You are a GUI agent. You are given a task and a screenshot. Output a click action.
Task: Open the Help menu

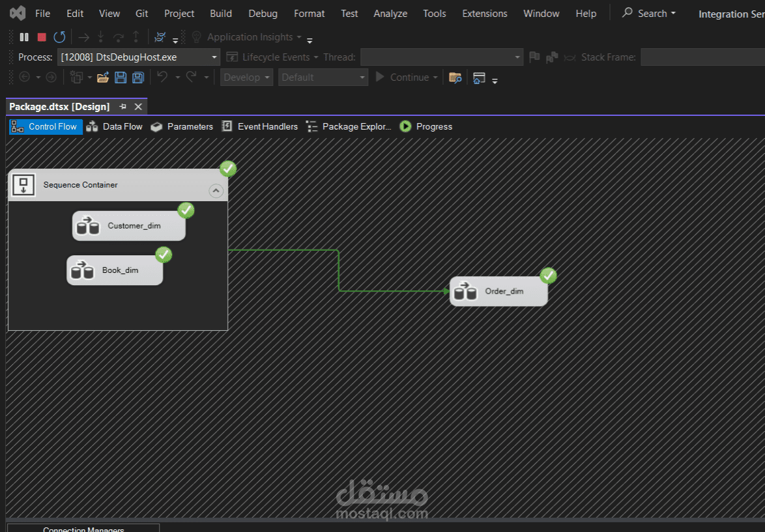pyautogui.click(x=585, y=14)
